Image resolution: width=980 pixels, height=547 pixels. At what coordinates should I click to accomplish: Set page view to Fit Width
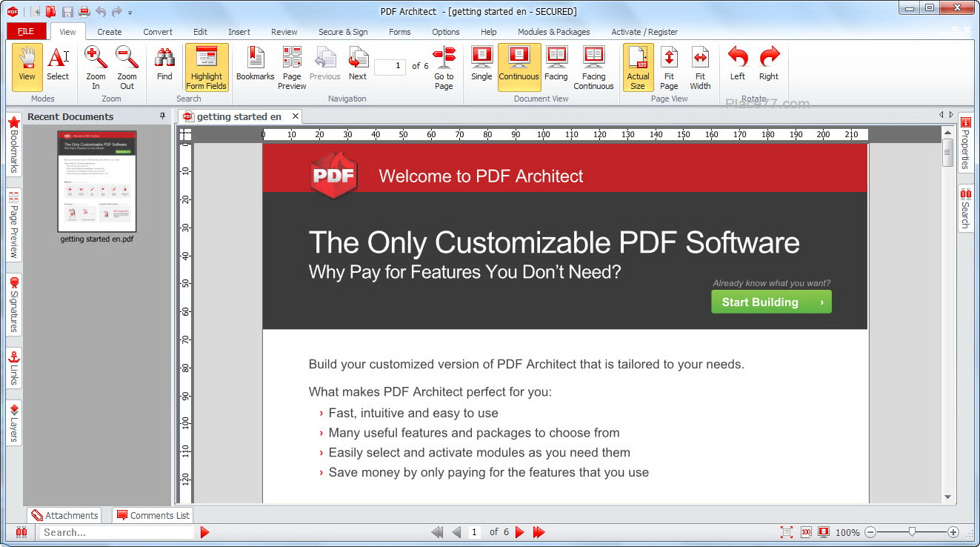point(700,67)
